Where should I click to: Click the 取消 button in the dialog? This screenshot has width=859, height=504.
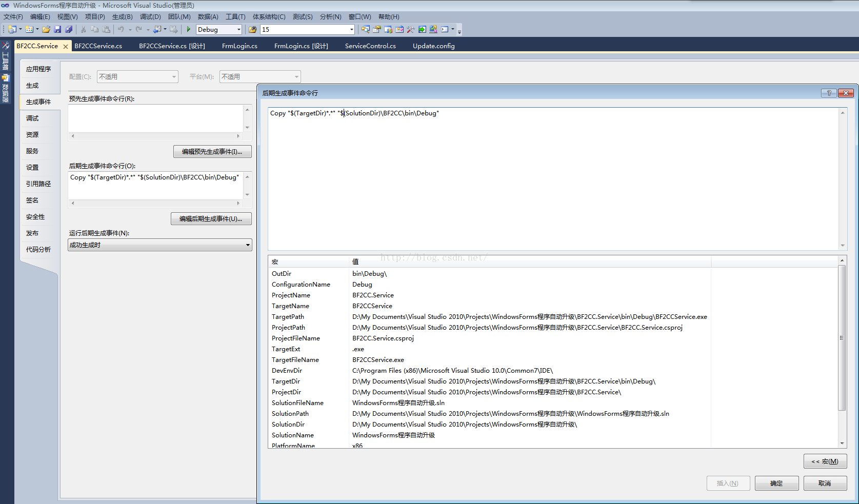point(825,483)
